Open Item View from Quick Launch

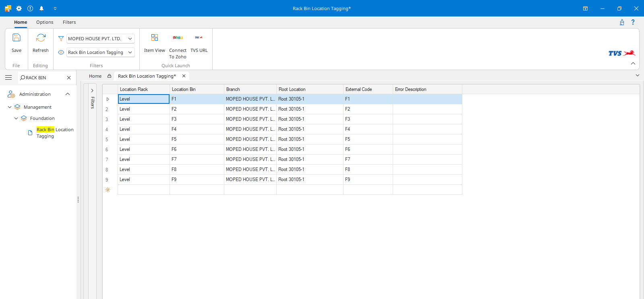point(155,38)
